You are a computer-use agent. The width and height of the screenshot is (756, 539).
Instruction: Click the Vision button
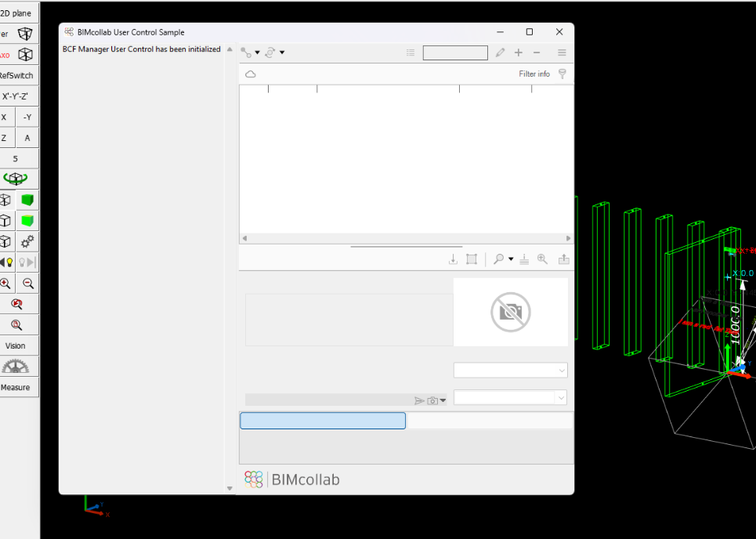click(16, 345)
